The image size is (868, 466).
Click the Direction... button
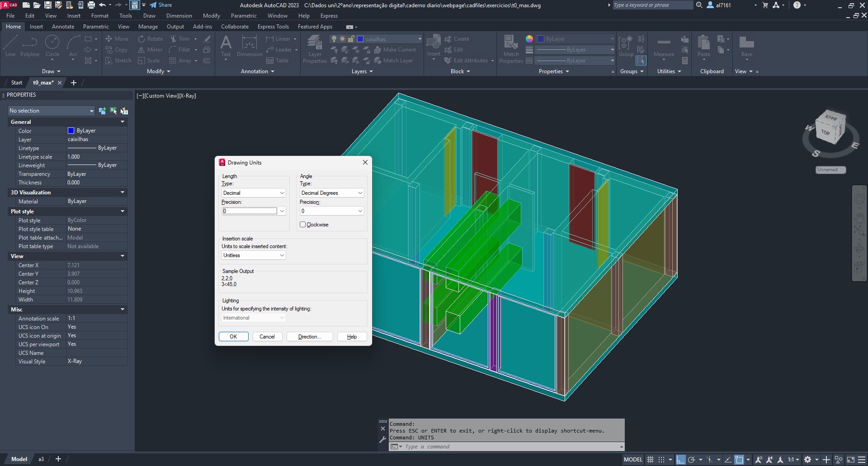point(310,337)
